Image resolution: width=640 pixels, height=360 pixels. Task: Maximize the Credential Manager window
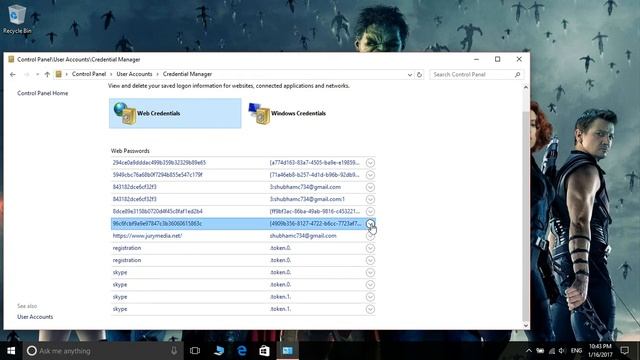coord(498,59)
